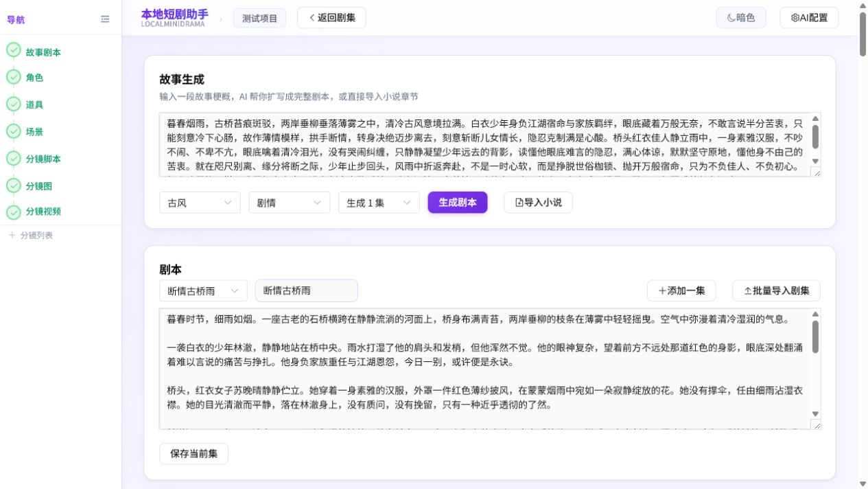Click the up arrow of story outline scrollbar
Viewport: 868px width, 489px height.
pyautogui.click(x=815, y=118)
